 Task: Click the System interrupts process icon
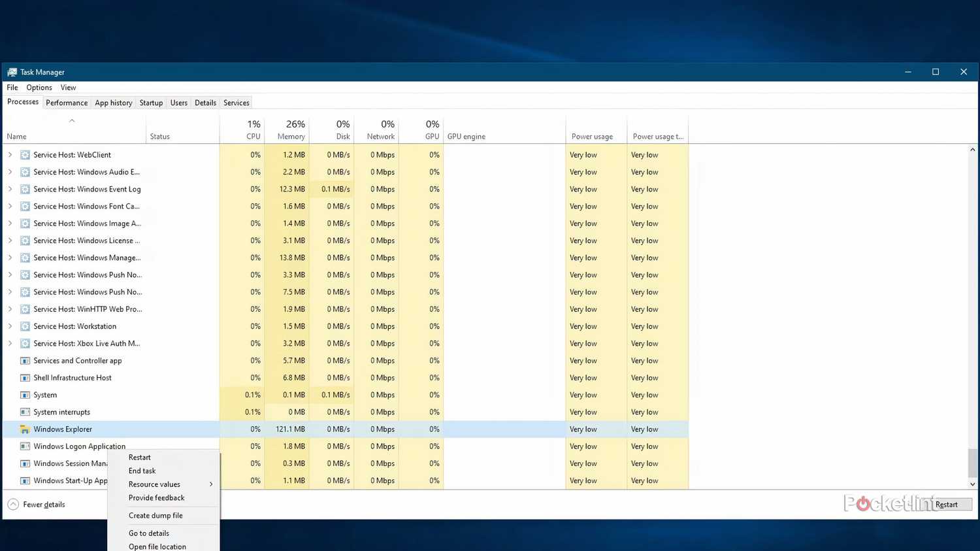point(24,412)
